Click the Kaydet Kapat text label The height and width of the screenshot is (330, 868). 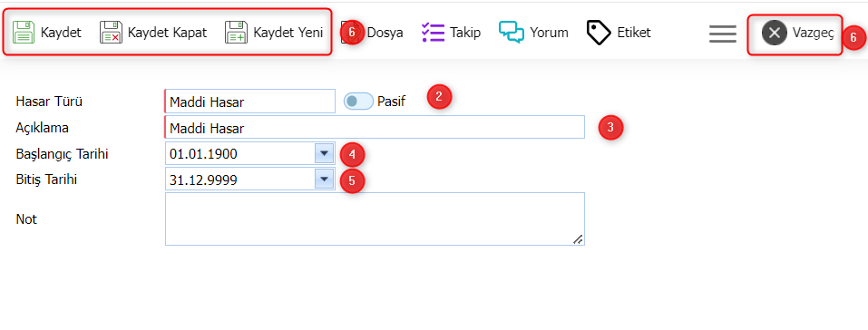(167, 33)
